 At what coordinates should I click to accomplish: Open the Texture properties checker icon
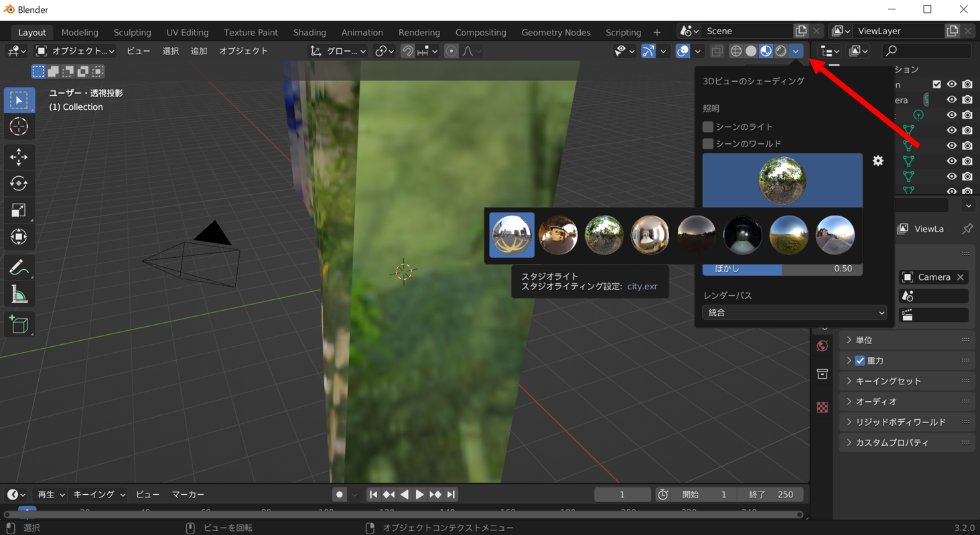pos(823,407)
